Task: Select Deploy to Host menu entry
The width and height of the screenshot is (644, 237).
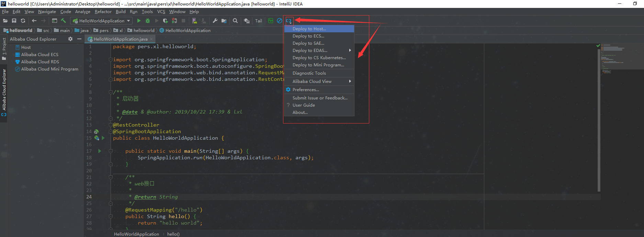Action: [x=319, y=29]
